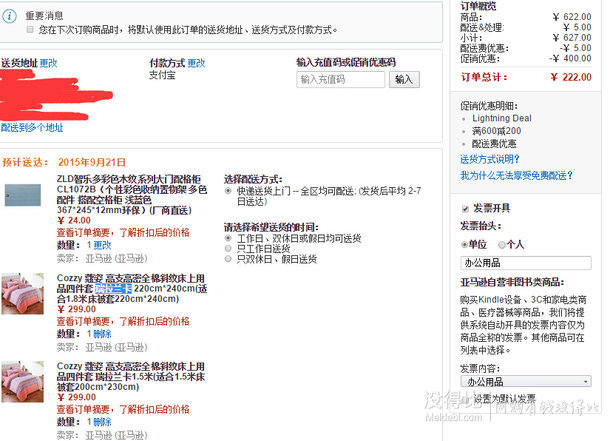
Task: Open 送货方式说明? help link
Action: pyautogui.click(x=490, y=159)
